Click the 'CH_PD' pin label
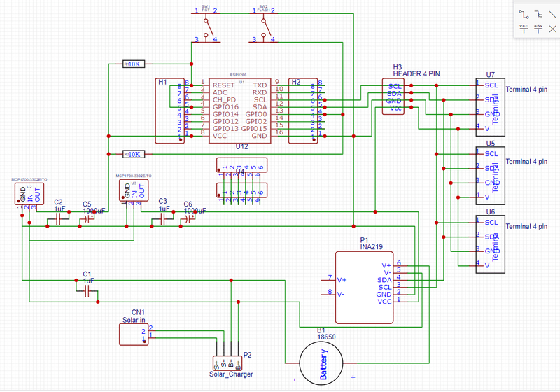The image size is (560, 392). coord(224,99)
